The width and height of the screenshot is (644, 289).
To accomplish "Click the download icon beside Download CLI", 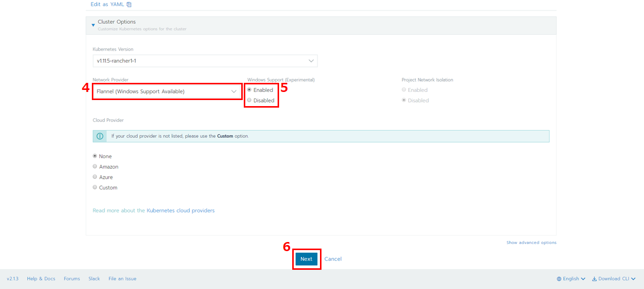I will (x=595, y=278).
